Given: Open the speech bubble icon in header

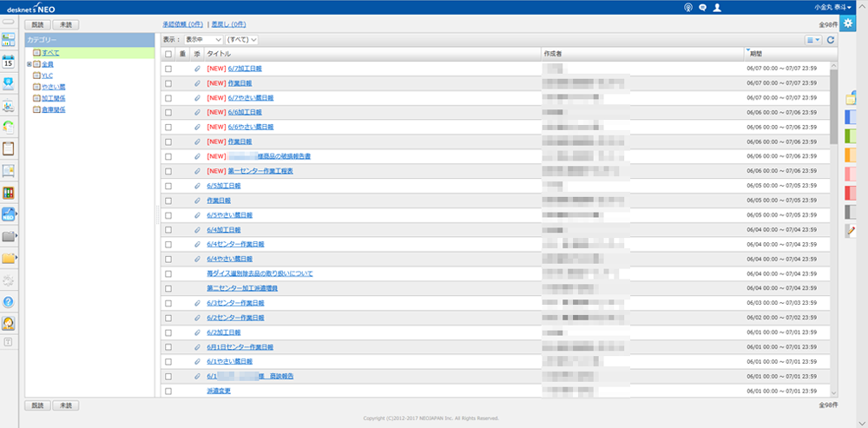Looking at the screenshot, I should (702, 7).
